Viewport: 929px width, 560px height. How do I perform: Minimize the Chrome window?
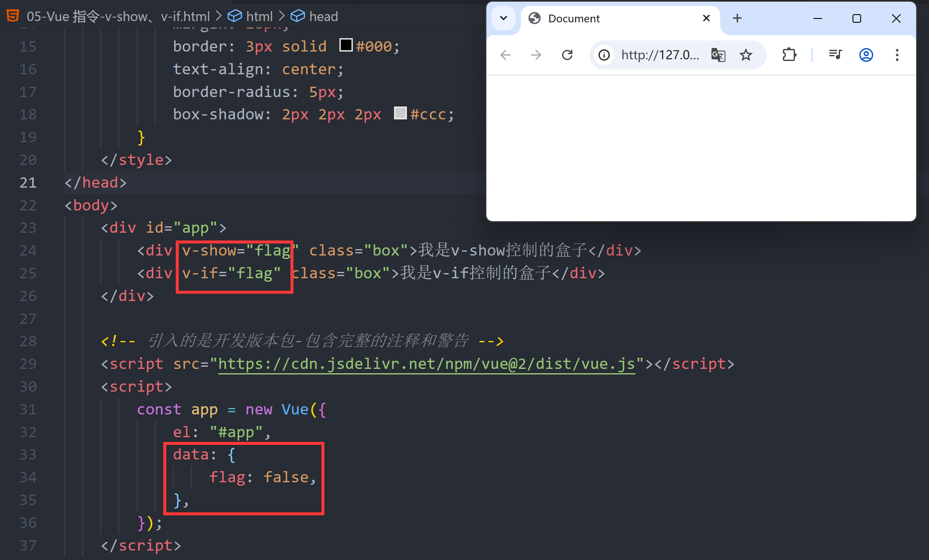[818, 18]
